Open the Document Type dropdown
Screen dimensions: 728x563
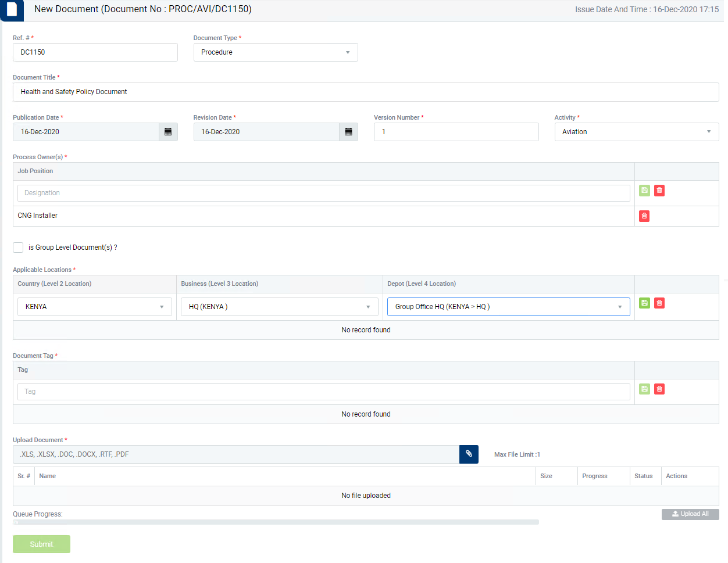[x=275, y=52]
